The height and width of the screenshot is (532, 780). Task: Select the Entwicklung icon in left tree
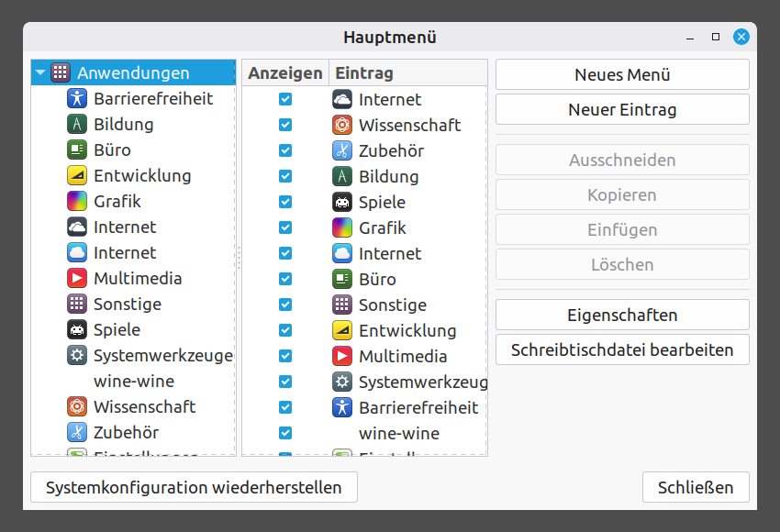pos(77,176)
